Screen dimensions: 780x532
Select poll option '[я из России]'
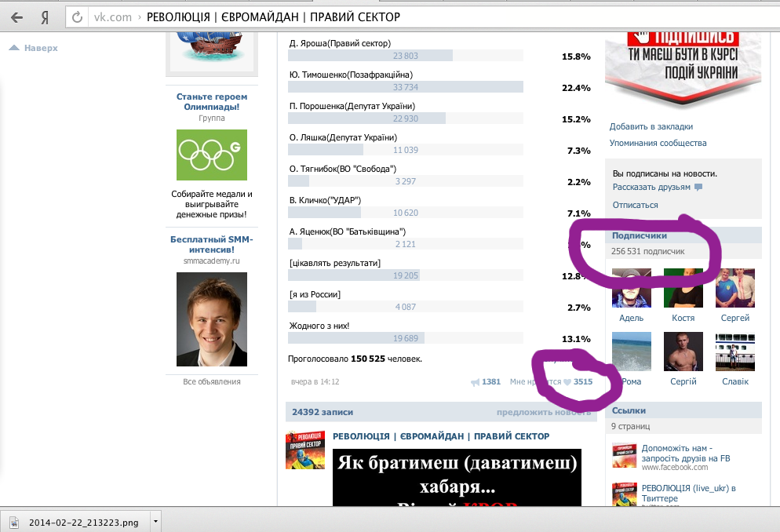click(x=315, y=294)
